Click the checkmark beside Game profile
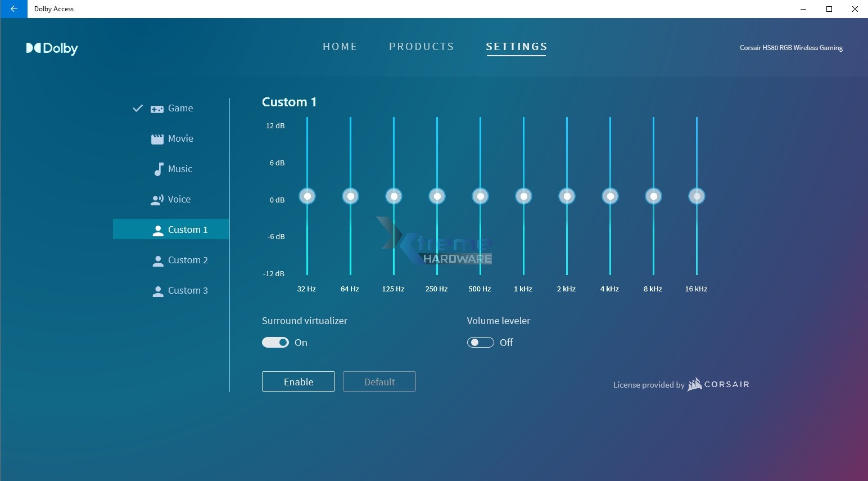 [x=137, y=108]
